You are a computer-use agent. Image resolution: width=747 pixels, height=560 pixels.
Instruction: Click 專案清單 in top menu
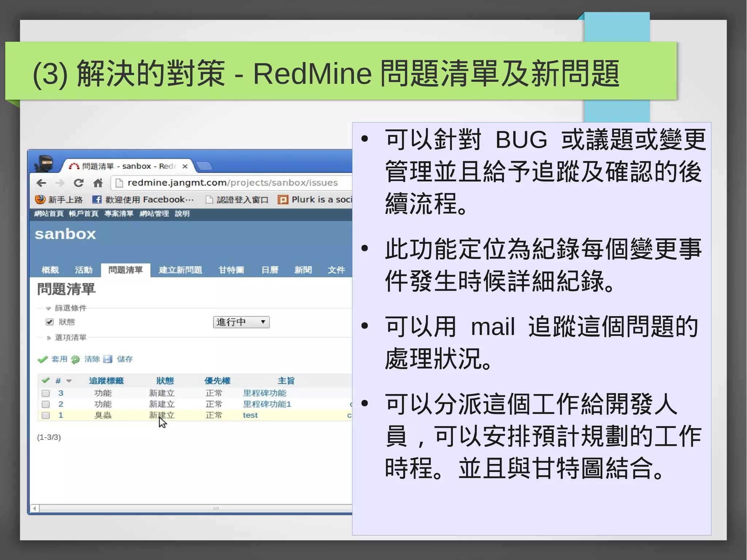tap(119, 214)
